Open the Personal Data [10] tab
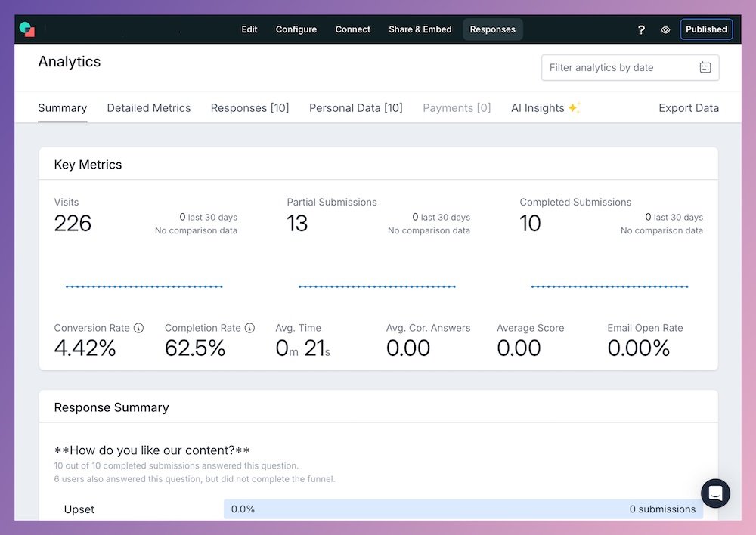This screenshot has width=756, height=535. 355,107
